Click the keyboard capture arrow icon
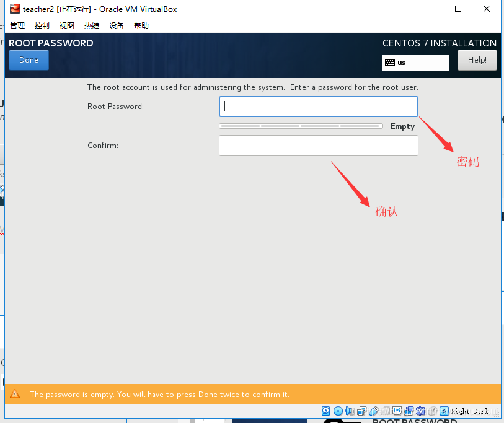504x423 pixels. (x=444, y=411)
